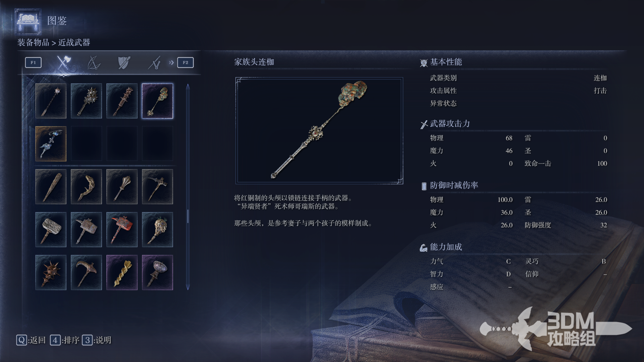The image size is (644, 362).
Task: Select the stone-head hammer icon
Action: tap(51, 230)
